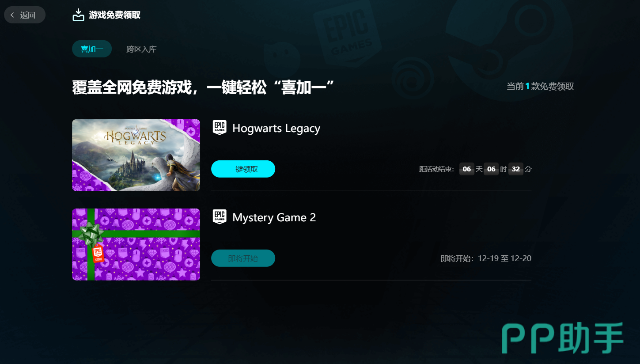Open the Mystery Game 2 gift-wrap thumbnail
Screen dimensions: 640x364
pos(136,244)
